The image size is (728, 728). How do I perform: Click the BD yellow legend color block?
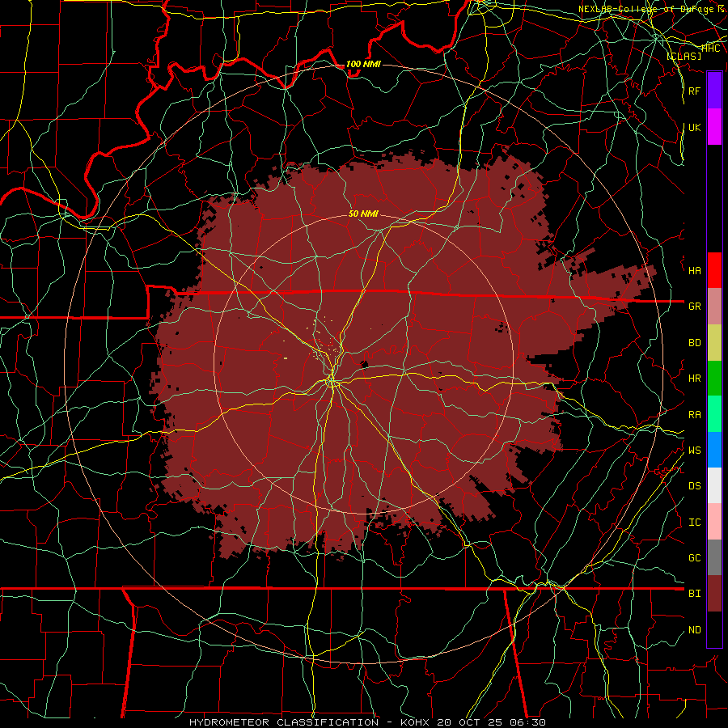(x=714, y=343)
